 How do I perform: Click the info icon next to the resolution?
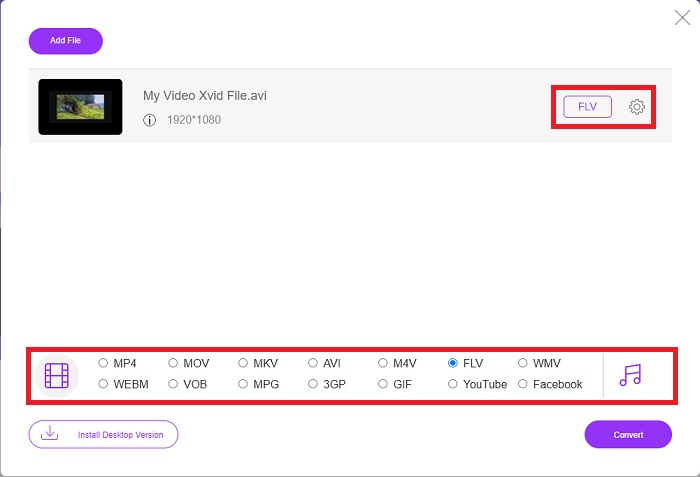pyautogui.click(x=150, y=120)
